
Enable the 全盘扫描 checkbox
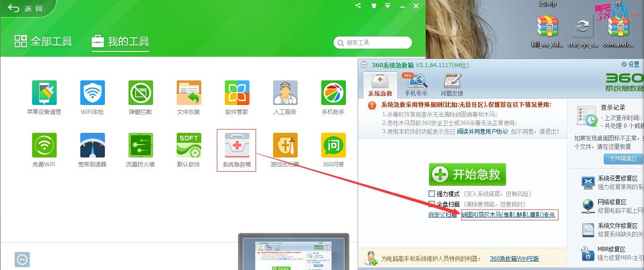point(431,204)
